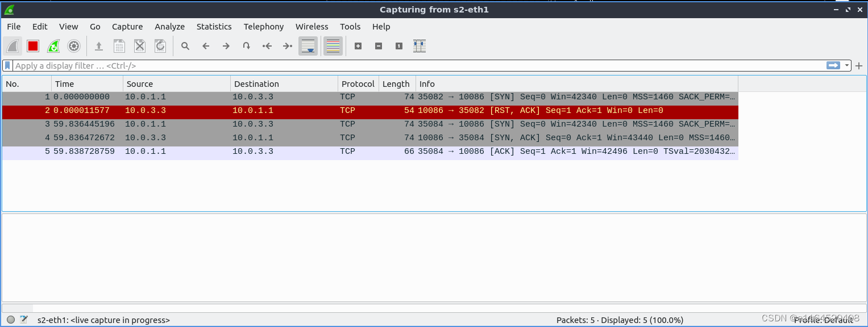The height and width of the screenshot is (327, 868).
Task: Go forward in packet history arrow
Action: [226, 46]
